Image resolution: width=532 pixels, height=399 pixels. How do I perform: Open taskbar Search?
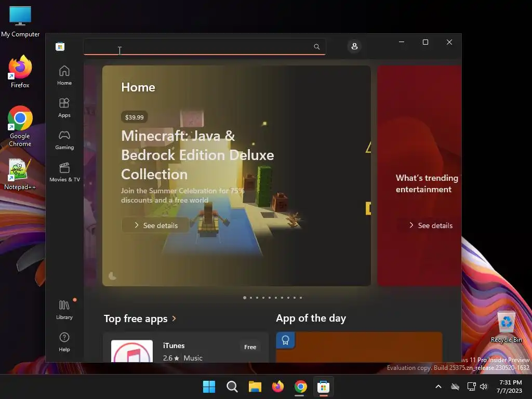(x=232, y=387)
